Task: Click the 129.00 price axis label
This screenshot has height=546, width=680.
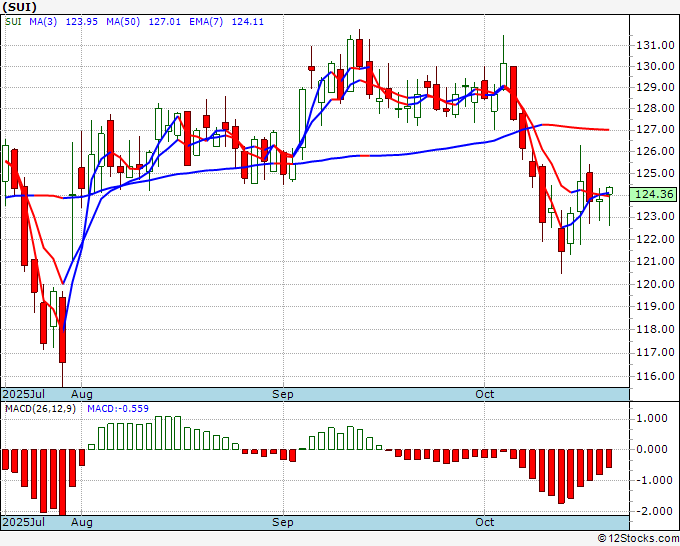Action: [655, 87]
